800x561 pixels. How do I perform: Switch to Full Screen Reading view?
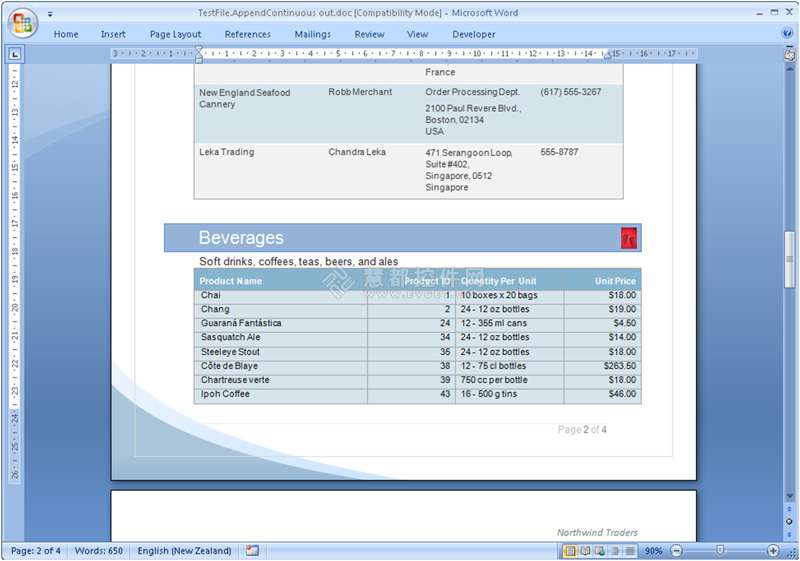coord(585,551)
